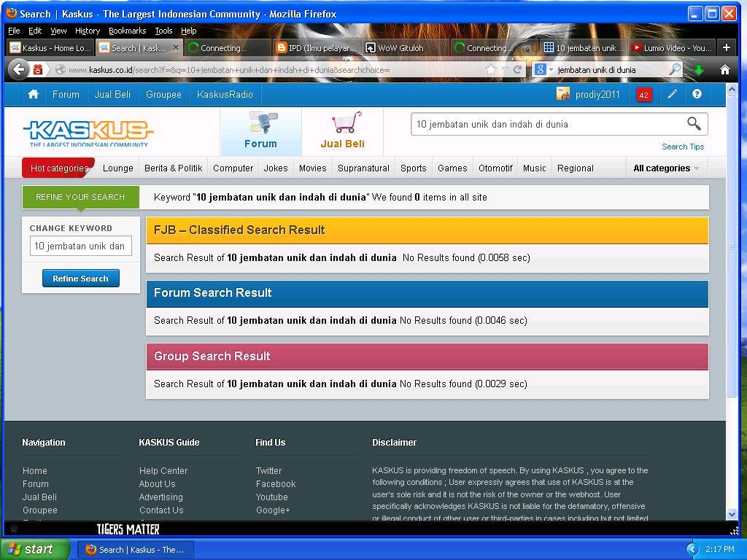This screenshot has height=560, width=747.
Task: Open the File menu
Action: click(x=14, y=31)
